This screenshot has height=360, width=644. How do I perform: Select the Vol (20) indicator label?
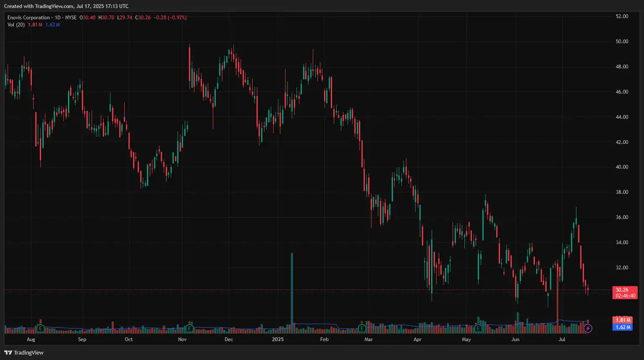click(x=16, y=25)
